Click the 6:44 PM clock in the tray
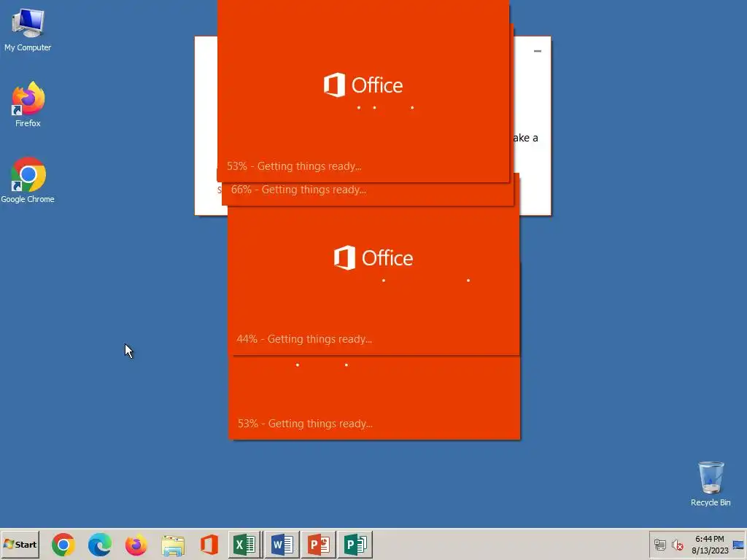 coord(709,539)
